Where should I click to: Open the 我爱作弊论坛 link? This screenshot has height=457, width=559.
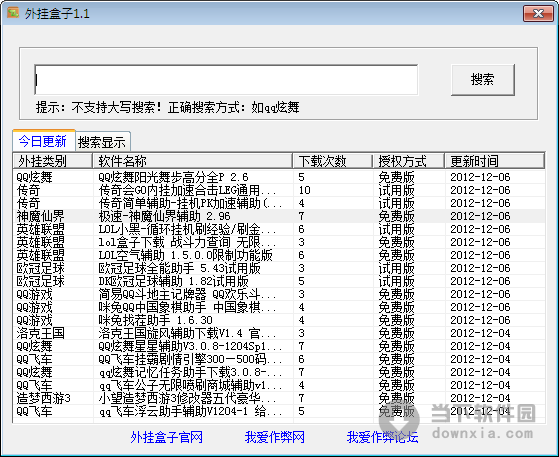click(382, 437)
